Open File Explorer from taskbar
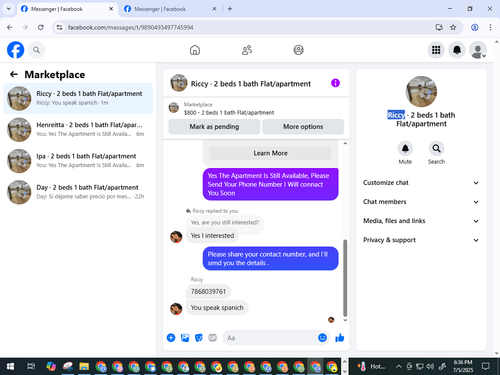500x375 pixels. (x=84, y=367)
